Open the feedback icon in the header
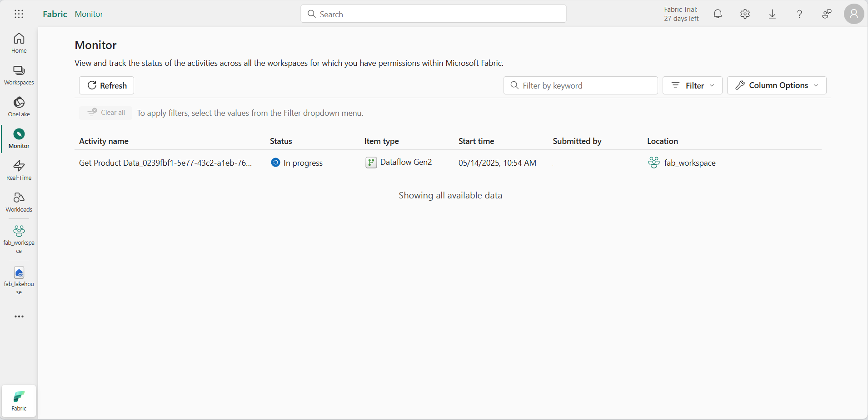The image size is (868, 420). pos(827,14)
